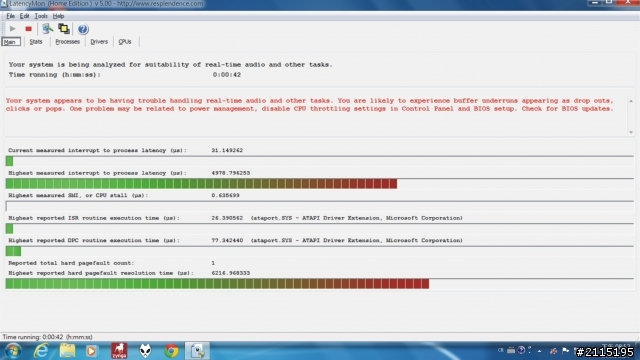Open the Help menu
The width and height of the screenshot is (640, 360).
(x=58, y=16)
